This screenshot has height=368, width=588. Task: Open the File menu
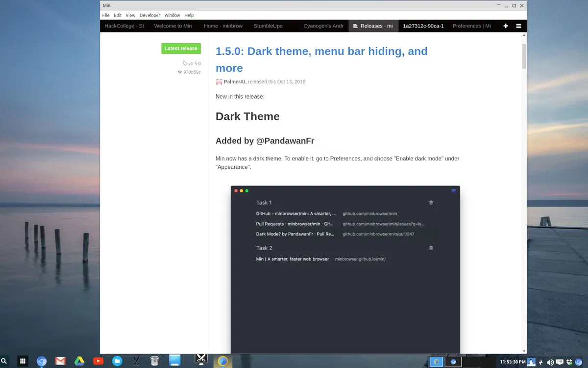[x=105, y=15]
